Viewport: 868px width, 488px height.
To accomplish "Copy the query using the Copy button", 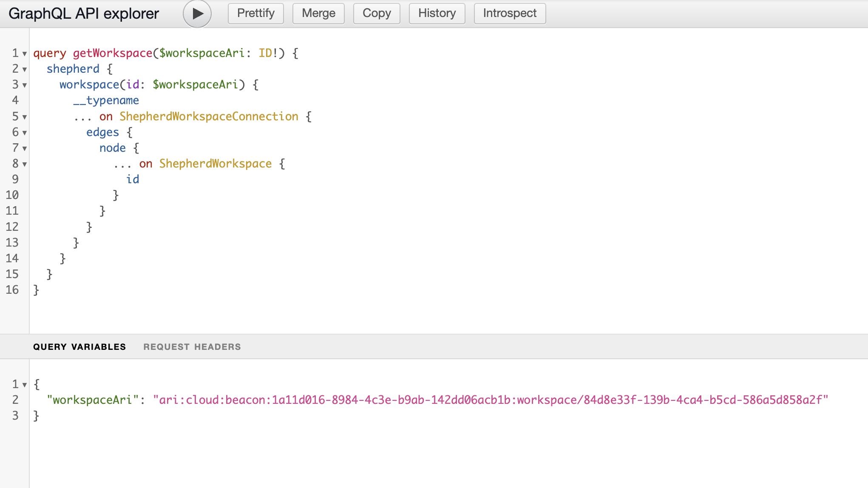I will pyautogui.click(x=376, y=13).
